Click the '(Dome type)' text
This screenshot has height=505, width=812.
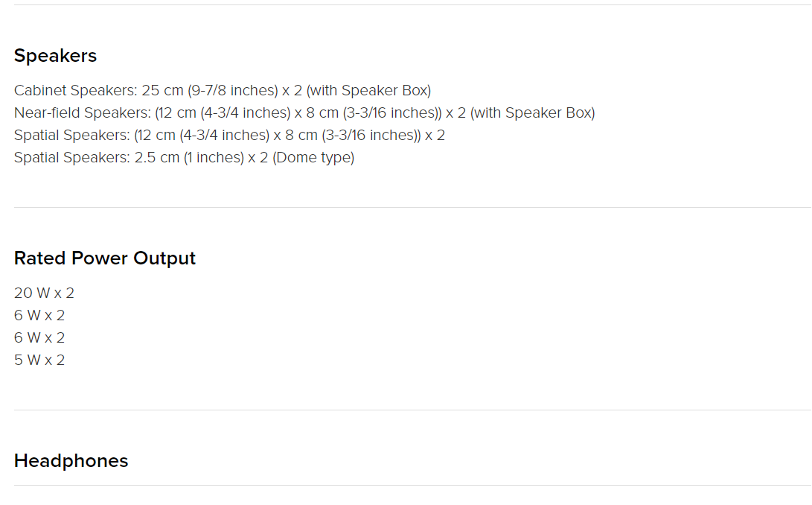coord(313,157)
